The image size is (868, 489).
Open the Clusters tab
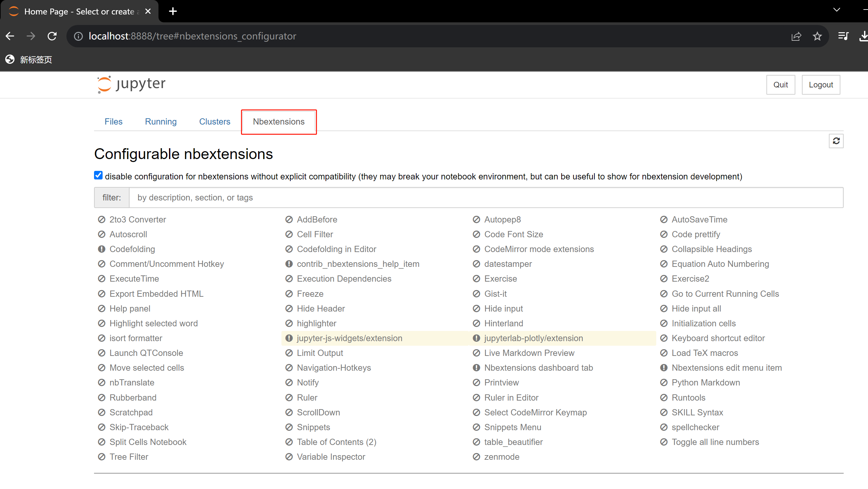[x=215, y=122]
